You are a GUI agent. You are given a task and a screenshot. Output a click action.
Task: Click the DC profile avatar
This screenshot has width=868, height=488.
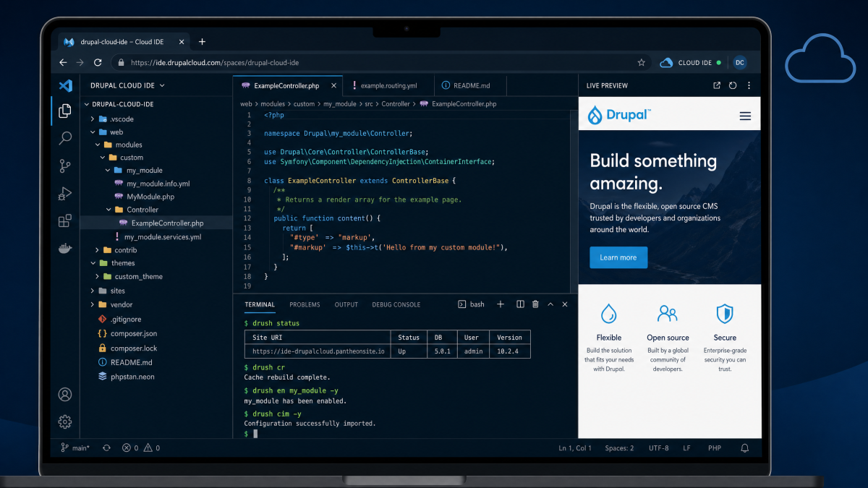739,63
